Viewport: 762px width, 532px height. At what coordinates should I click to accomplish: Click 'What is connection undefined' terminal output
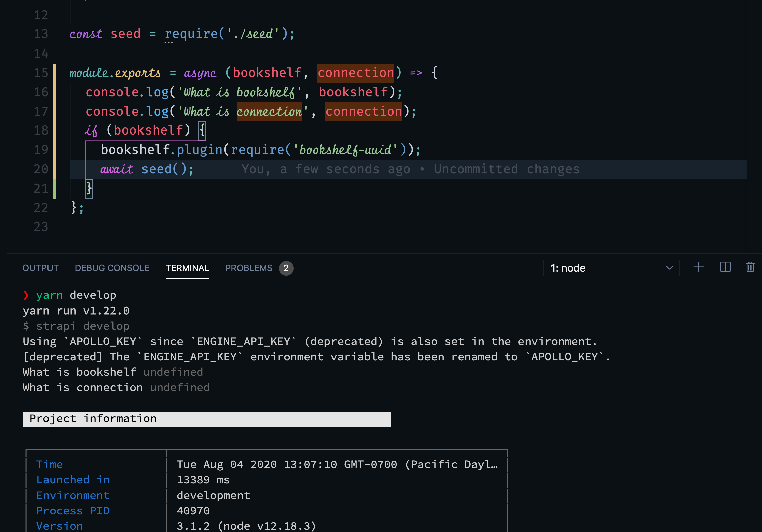click(116, 388)
